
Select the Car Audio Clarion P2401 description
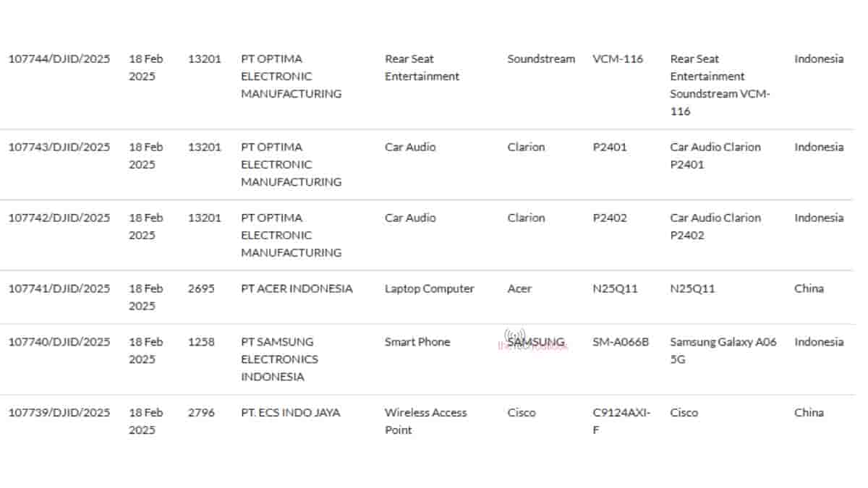(715, 155)
